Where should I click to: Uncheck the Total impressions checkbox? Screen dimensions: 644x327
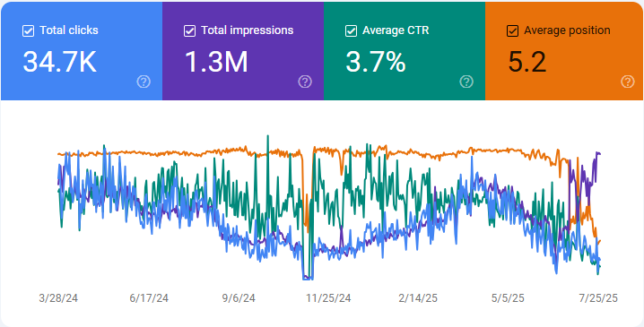coord(189,30)
